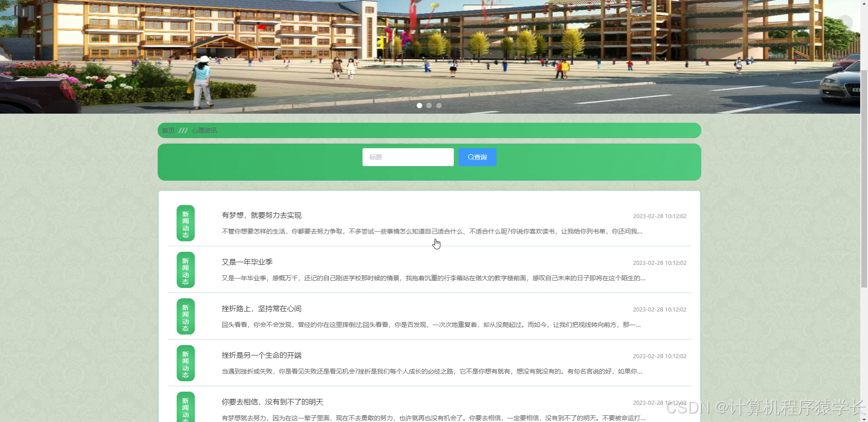Click the carousel next-slide arrow on the right

(844, 23)
